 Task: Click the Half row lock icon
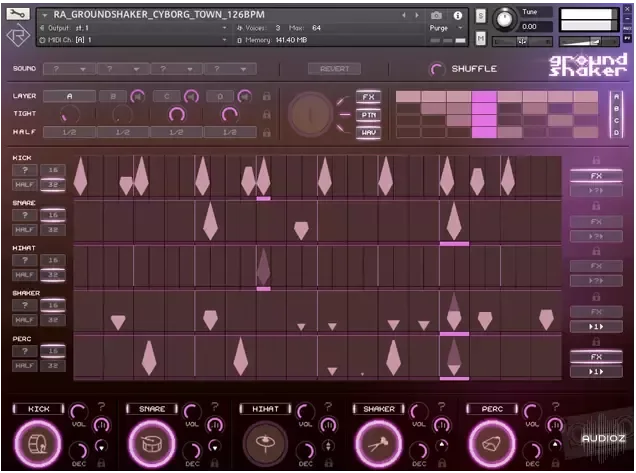[266, 132]
